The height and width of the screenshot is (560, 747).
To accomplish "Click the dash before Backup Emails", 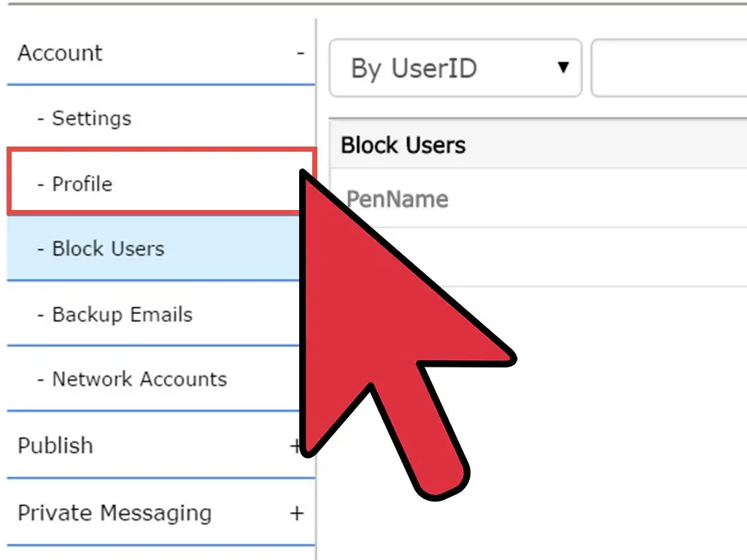I will coord(41,314).
